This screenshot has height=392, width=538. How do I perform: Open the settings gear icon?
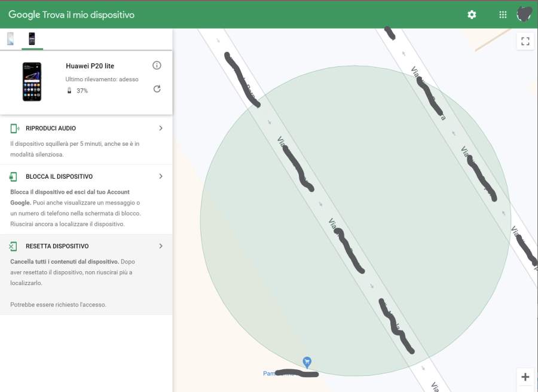[472, 14]
